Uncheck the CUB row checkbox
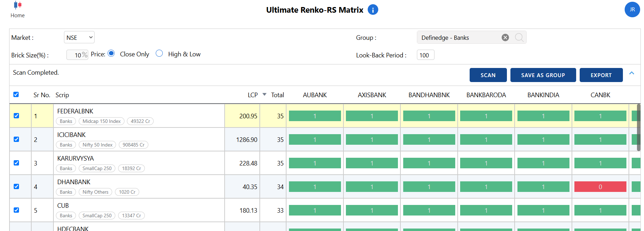This screenshot has width=644, height=231. point(16,210)
